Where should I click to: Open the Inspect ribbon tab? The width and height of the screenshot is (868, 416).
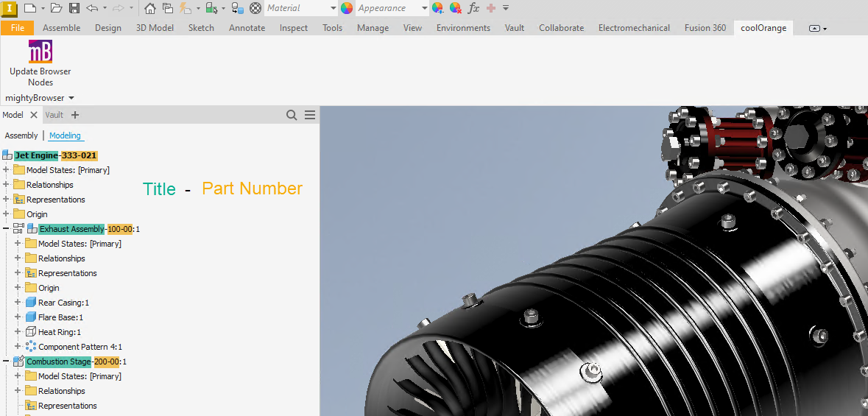pos(294,28)
